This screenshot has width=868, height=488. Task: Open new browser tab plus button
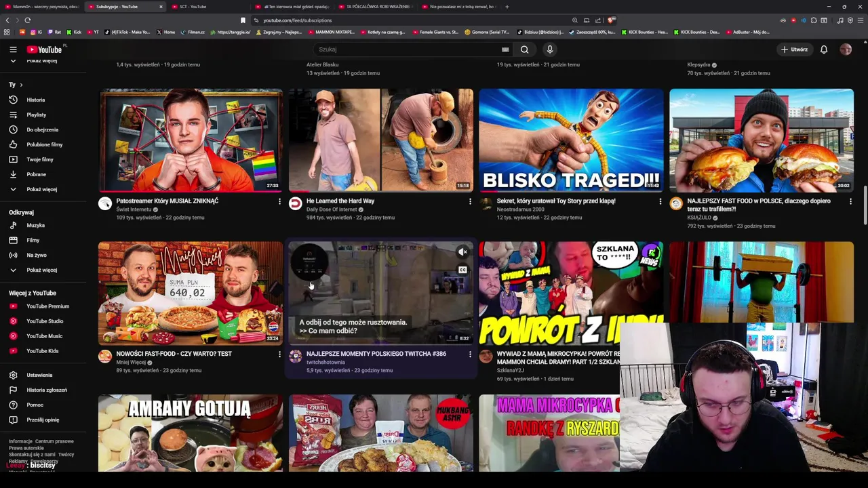[x=507, y=7]
